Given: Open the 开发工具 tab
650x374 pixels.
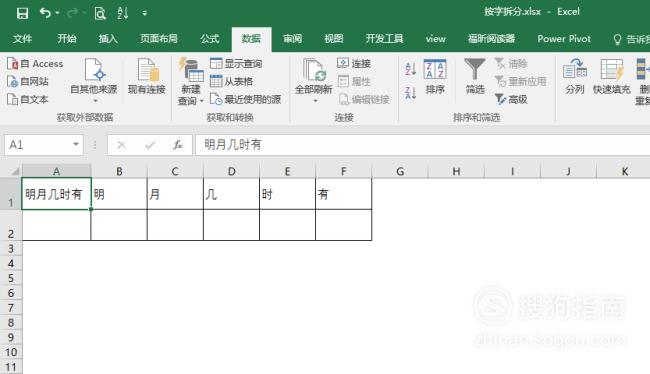Looking at the screenshot, I should point(384,39).
